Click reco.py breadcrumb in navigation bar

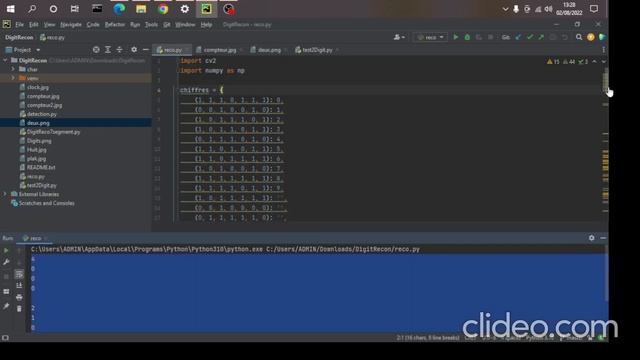pos(52,37)
